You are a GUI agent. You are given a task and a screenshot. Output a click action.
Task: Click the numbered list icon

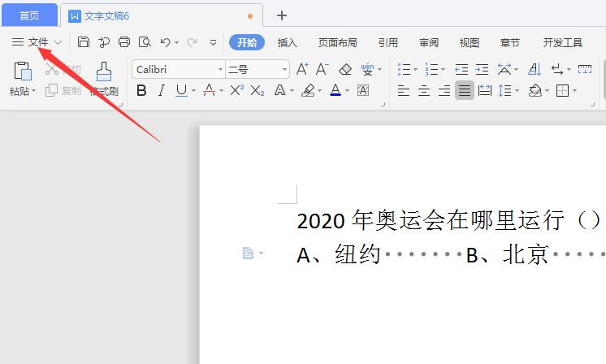click(431, 70)
